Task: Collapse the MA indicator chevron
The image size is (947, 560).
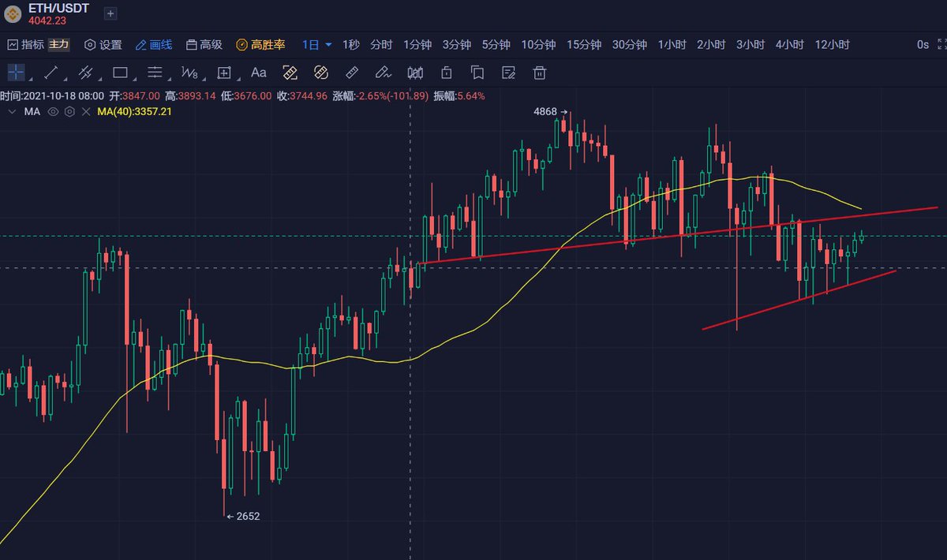Action: tap(11, 112)
